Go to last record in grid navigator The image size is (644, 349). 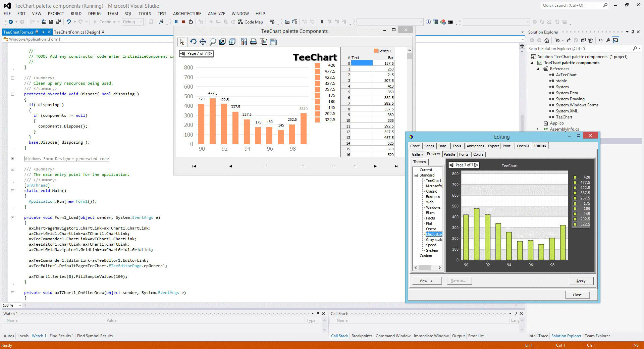pyautogui.click(x=396, y=166)
